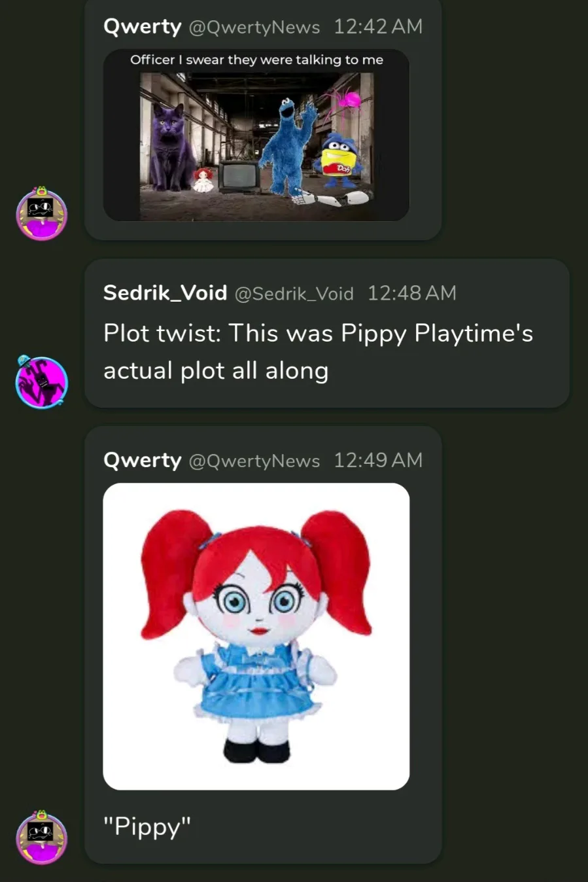
Task: Open Qwerty's avatar beside the first message
Action: pyautogui.click(x=42, y=213)
